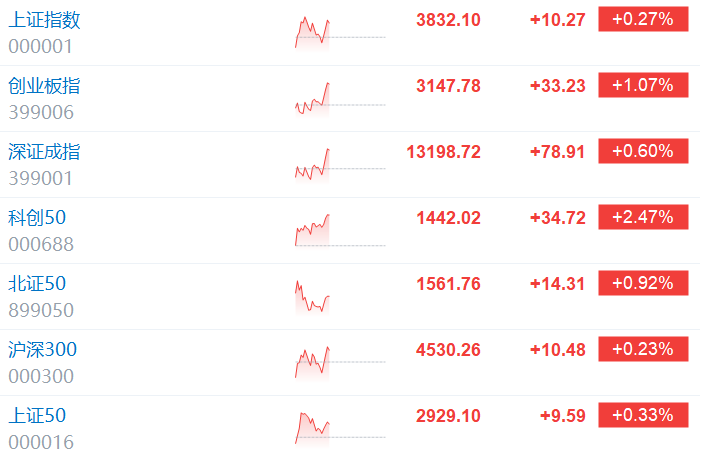The image size is (702, 458).
Task: Open the 深证成指 index link
Action: click(44, 152)
